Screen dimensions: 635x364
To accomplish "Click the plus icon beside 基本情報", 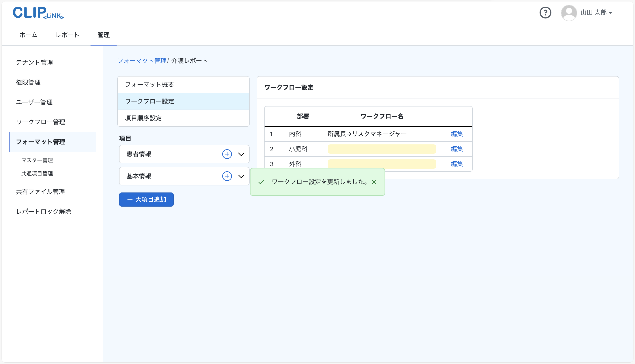I will [227, 176].
